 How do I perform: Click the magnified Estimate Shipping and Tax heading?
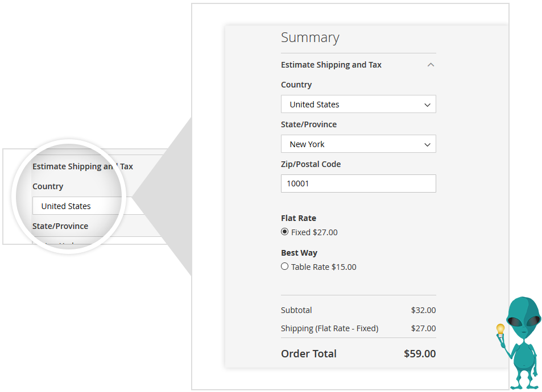pos(82,166)
